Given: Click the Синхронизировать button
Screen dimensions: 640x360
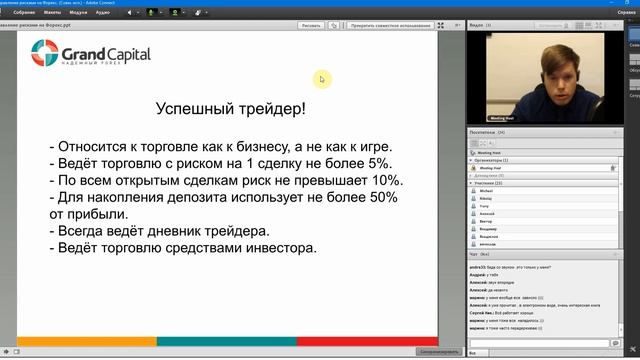Looking at the screenshot, I should 440,351.
